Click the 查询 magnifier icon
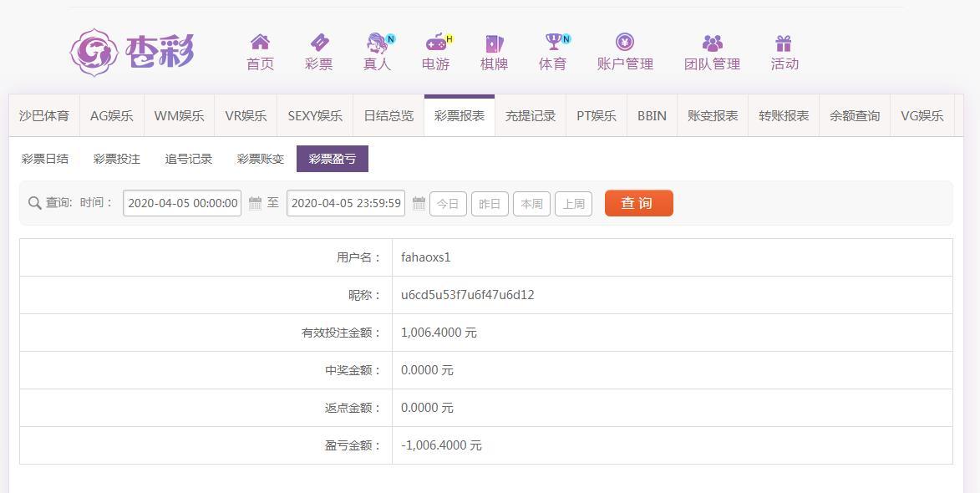Viewport: 980px width, 493px height. click(35, 203)
